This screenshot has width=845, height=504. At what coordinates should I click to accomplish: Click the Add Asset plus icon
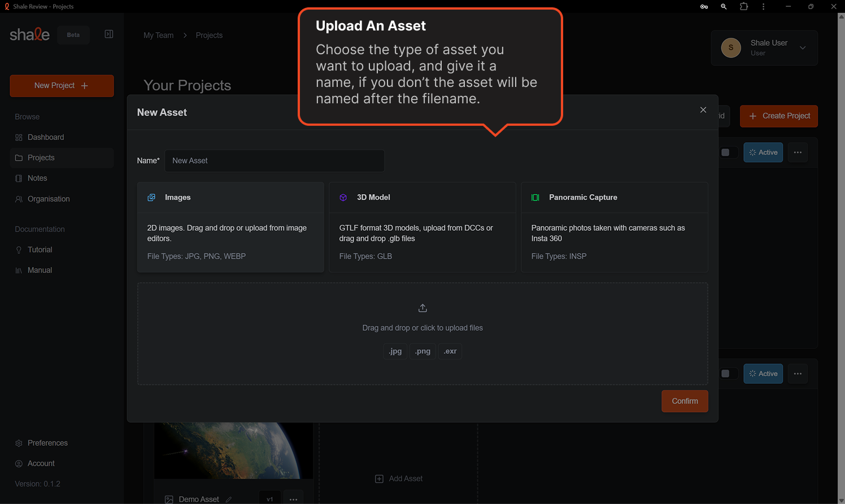click(379, 479)
